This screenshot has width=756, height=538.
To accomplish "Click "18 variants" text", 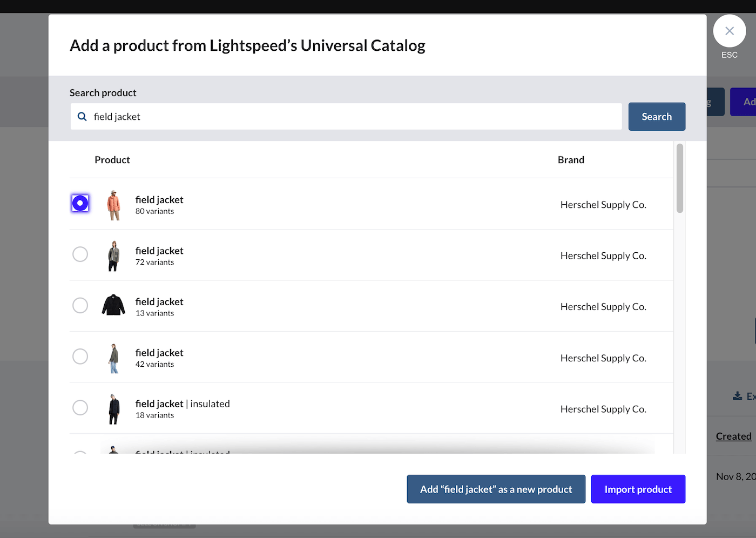I will click(x=154, y=415).
